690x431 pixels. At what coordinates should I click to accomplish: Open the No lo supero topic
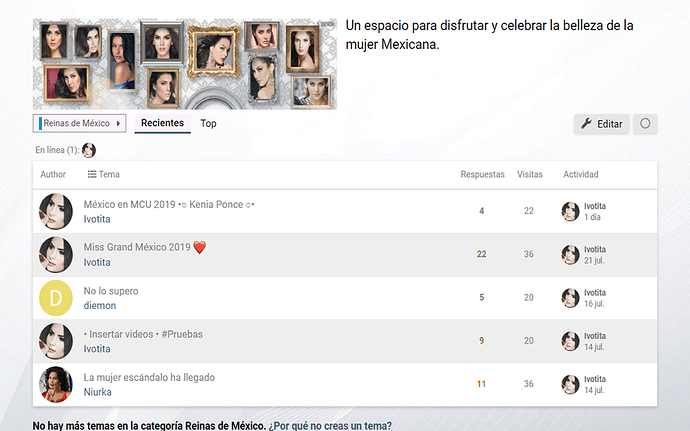111,291
